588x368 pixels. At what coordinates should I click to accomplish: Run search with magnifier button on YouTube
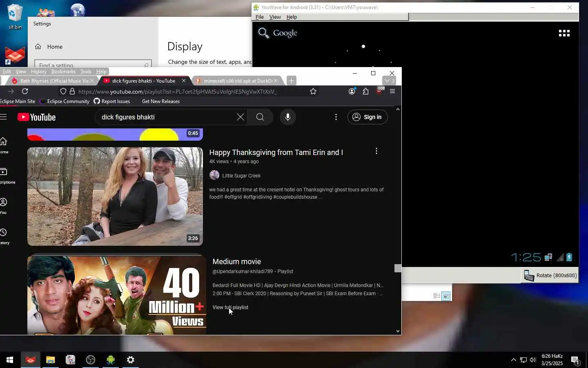pyautogui.click(x=260, y=117)
